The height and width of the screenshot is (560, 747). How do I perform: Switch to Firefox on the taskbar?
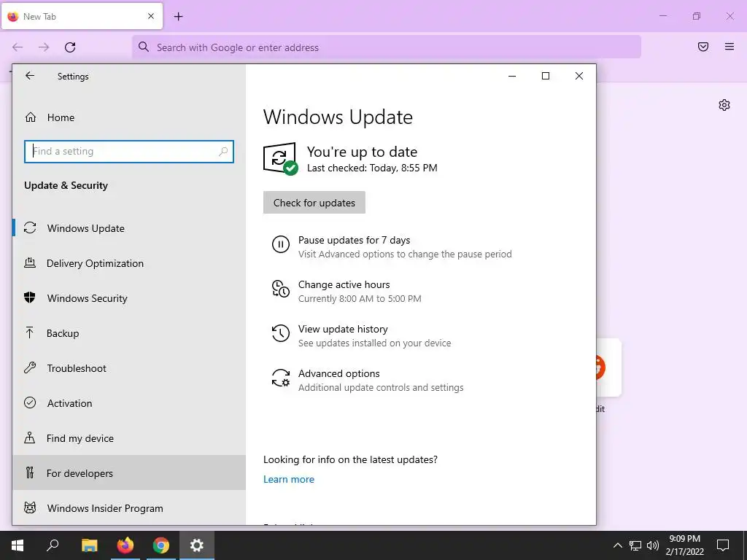[125, 545]
